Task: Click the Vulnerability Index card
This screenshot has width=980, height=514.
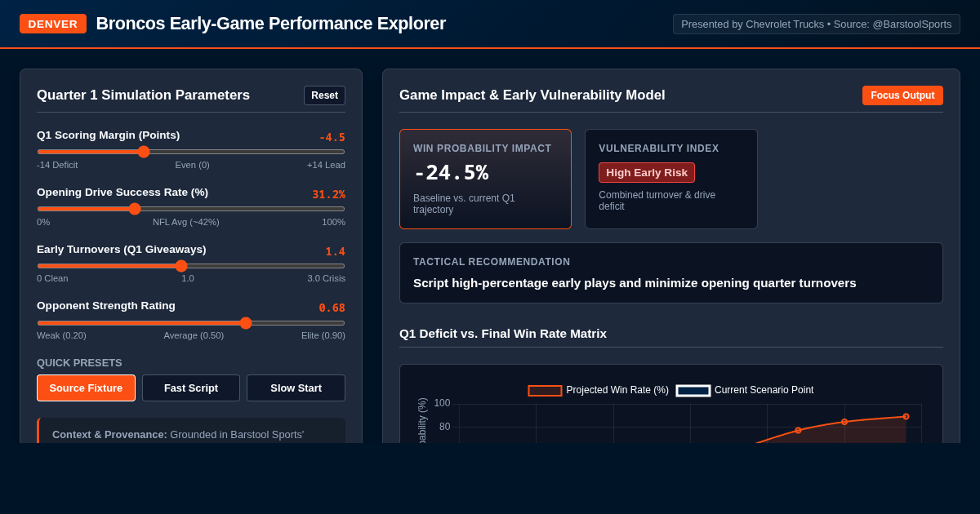Action: click(671, 179)
